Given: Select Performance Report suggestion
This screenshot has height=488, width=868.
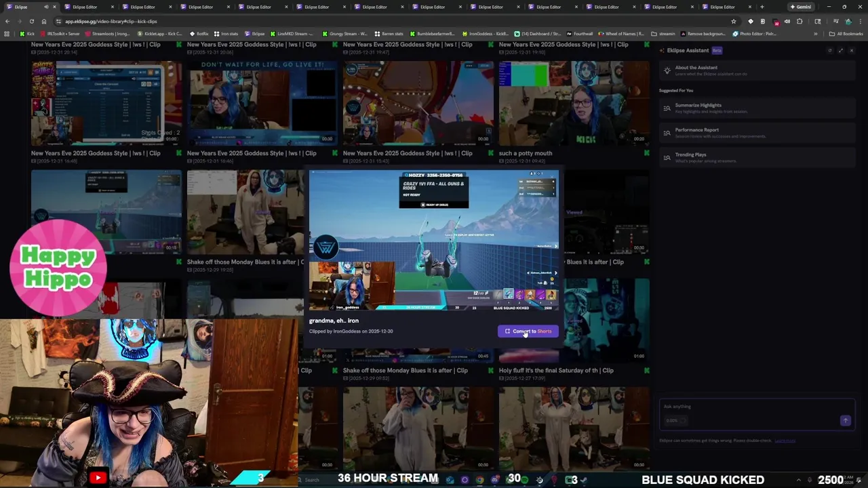Looking at the screenshot, I should [757, 133].
